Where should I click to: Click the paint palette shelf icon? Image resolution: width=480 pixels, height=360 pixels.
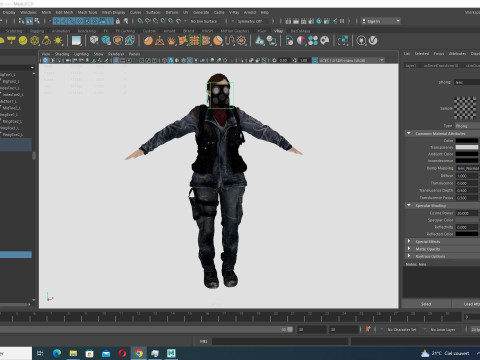325,41
